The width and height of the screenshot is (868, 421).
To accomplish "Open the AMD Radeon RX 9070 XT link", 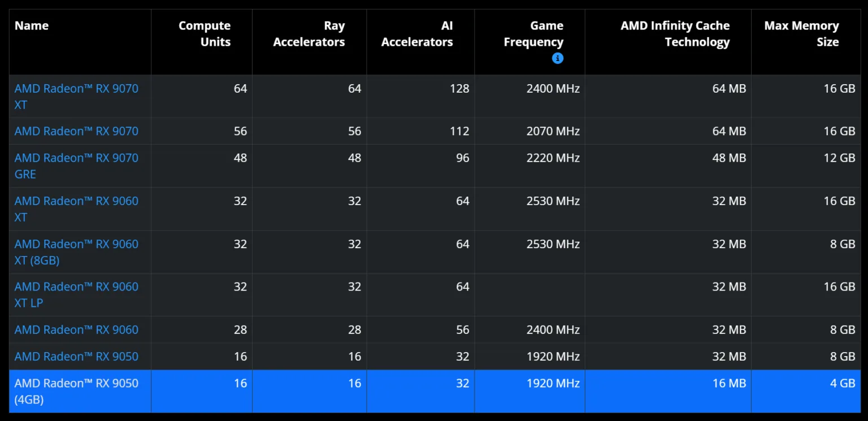I will (x=76, y=97).
